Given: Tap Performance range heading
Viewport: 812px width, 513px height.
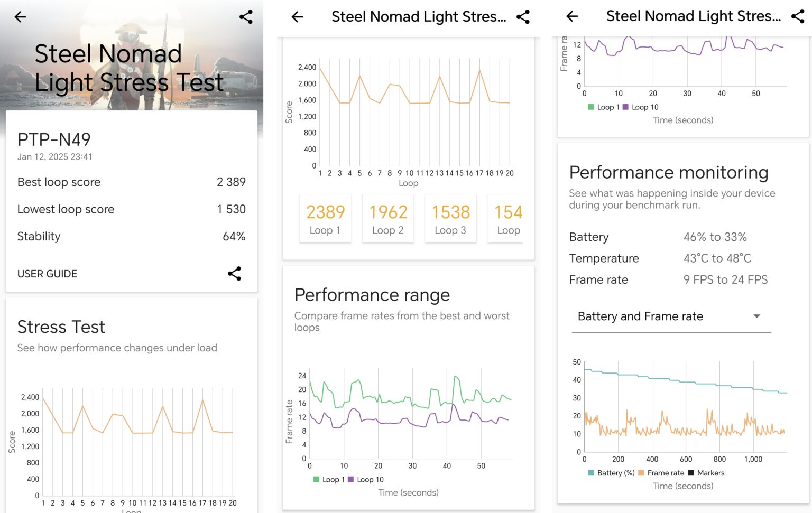Looking at the screenshot, I should point(372,295).
